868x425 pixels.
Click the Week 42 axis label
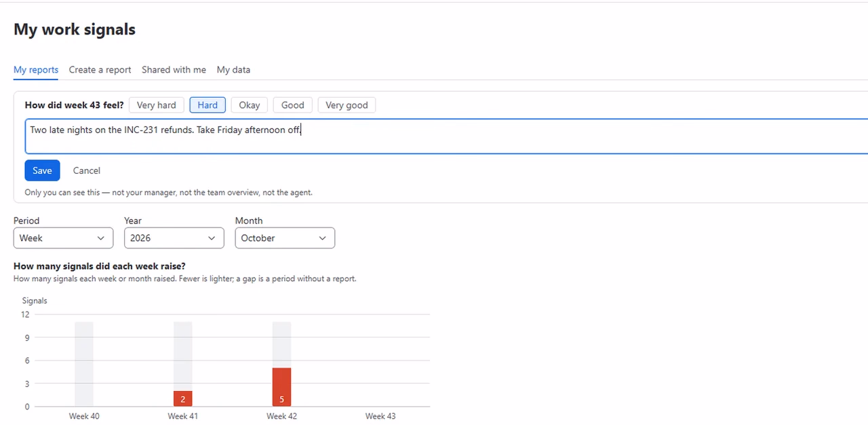[x=281, y=416]
